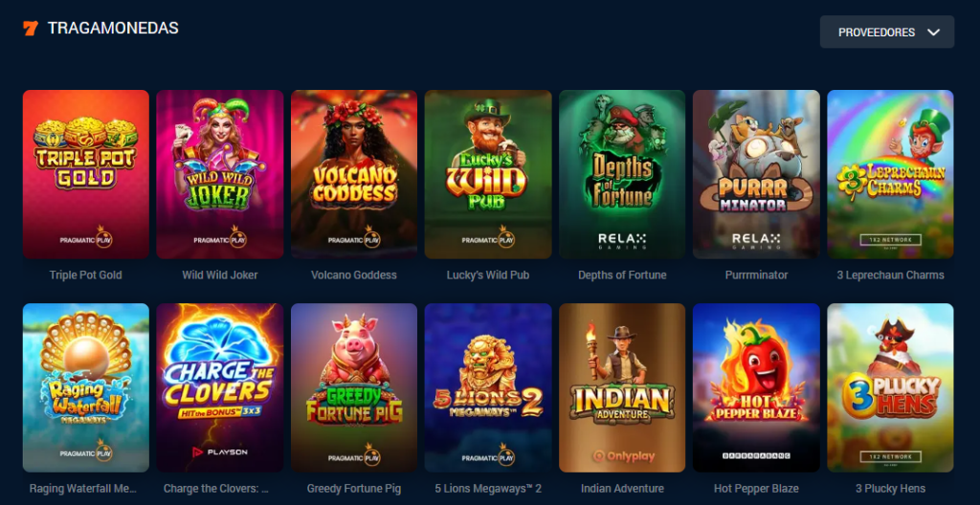Click the 3 Plucky Hens thumbnail
The width and height of the screenshot is (980, 505).
tap(890, 387)
